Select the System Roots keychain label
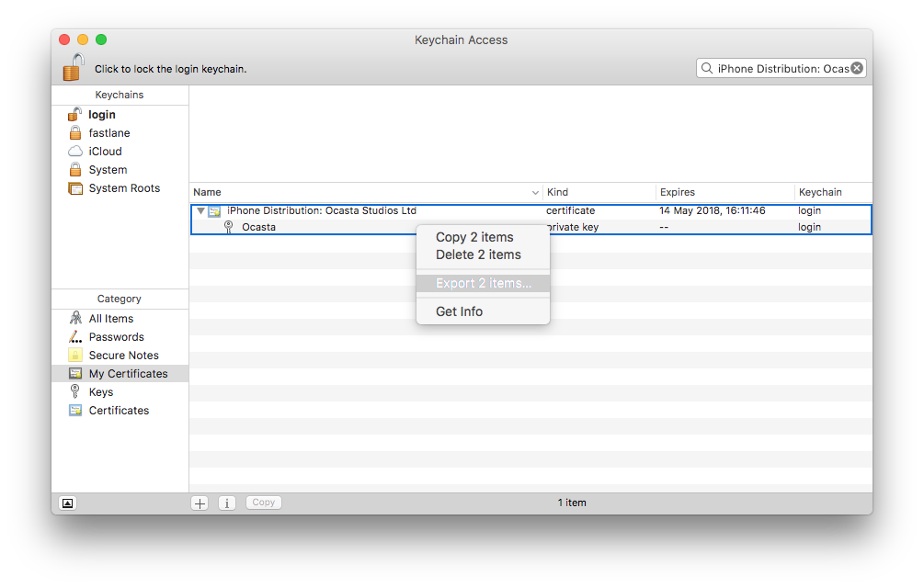 pyautogui.click(x=124, y=188)
